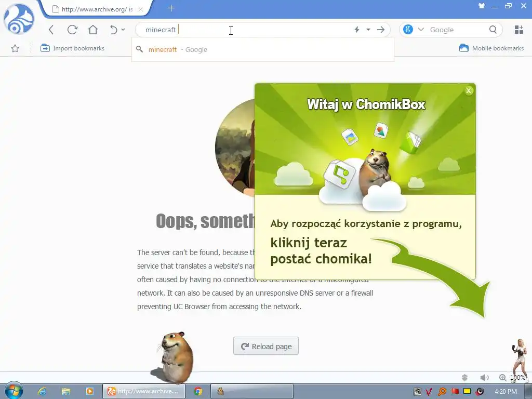Viewport: 532px width, 399px height.
Task: Select the minecraft - Google search suggestion
Action: click(263, 49)
